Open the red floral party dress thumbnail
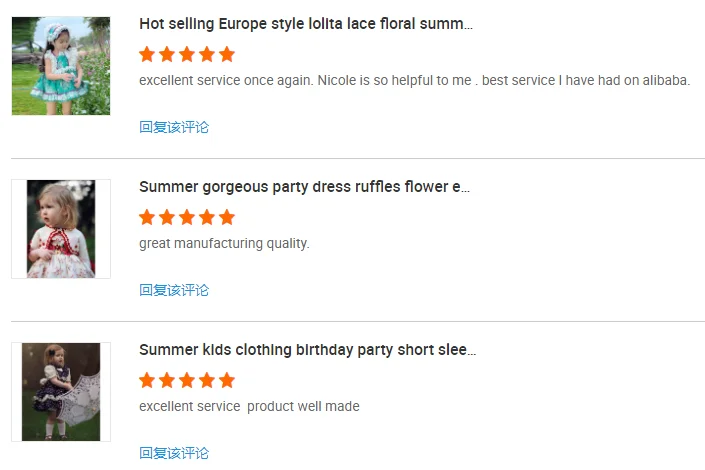 [x=61, y=229]
